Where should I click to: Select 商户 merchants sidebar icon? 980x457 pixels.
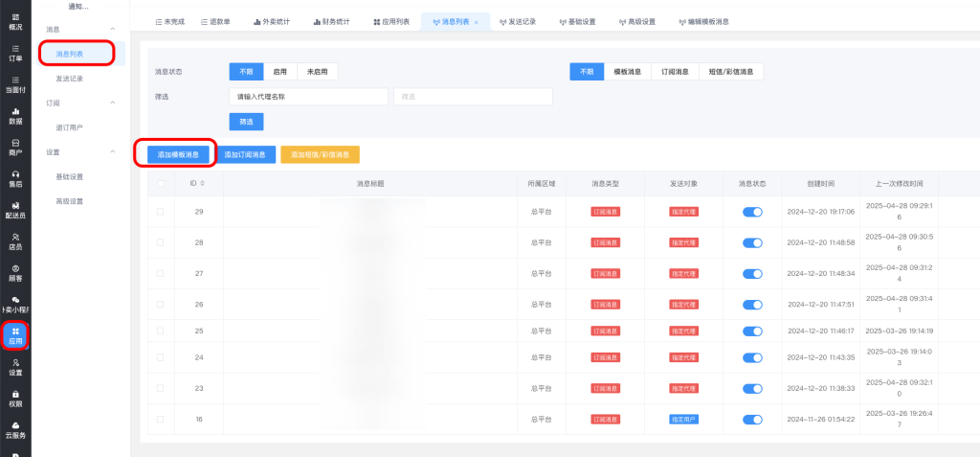[x=15, y=147]
